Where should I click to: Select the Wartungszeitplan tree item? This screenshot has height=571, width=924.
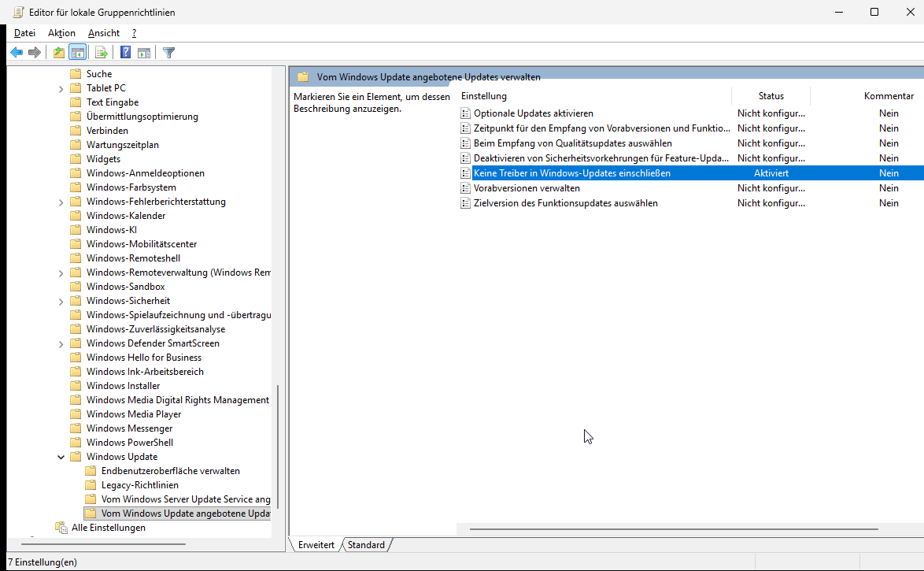click(x=123, y=144)
